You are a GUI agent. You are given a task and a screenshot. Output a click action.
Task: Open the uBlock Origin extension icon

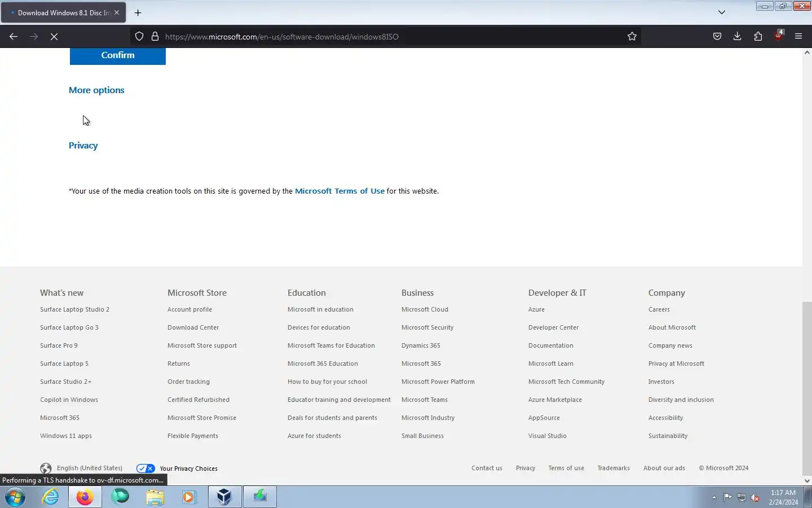779,36
